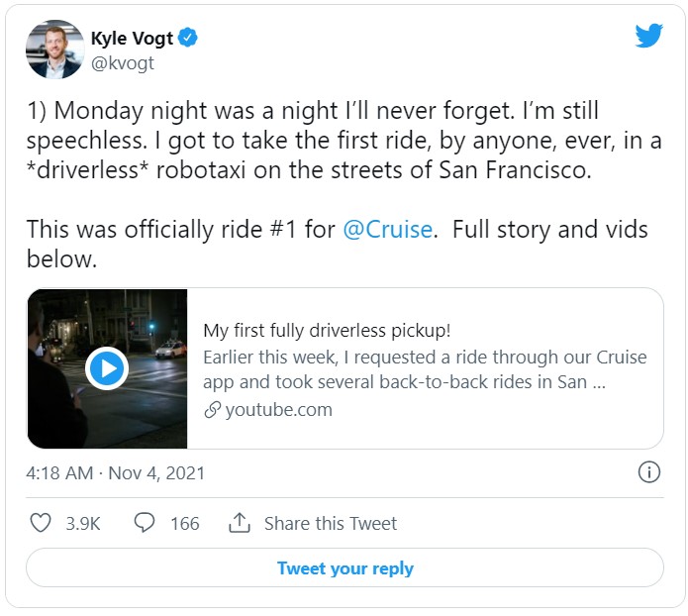The image size is (688, 616).
Task: Click the youtube.com domain text
Action: (x=278, y=410)
